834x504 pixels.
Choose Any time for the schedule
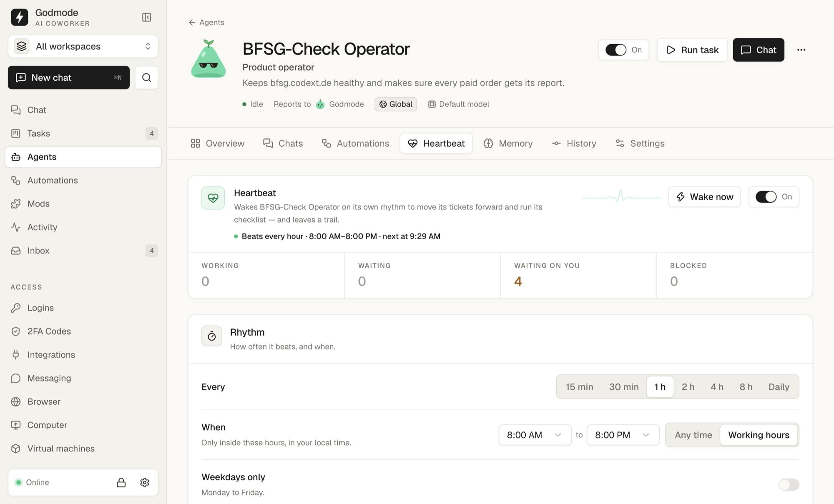pos(693,435)
